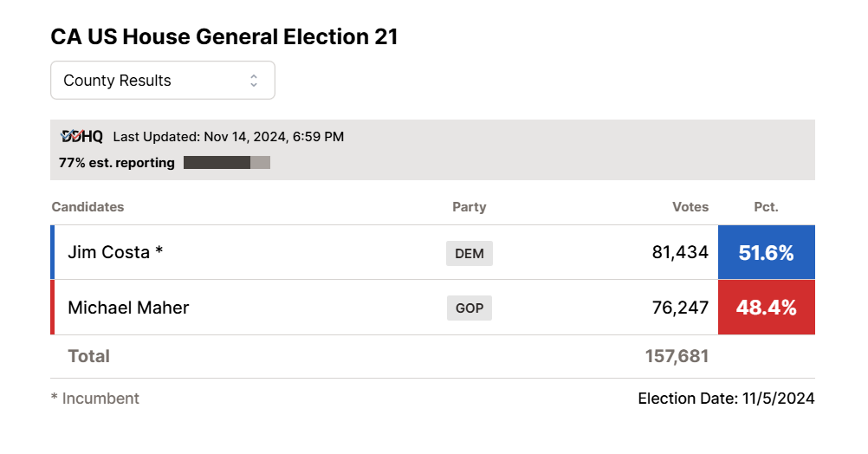The image size is (868, 454).
Task: Click the blue 51.6% percentage box
Action: point(766,253)
